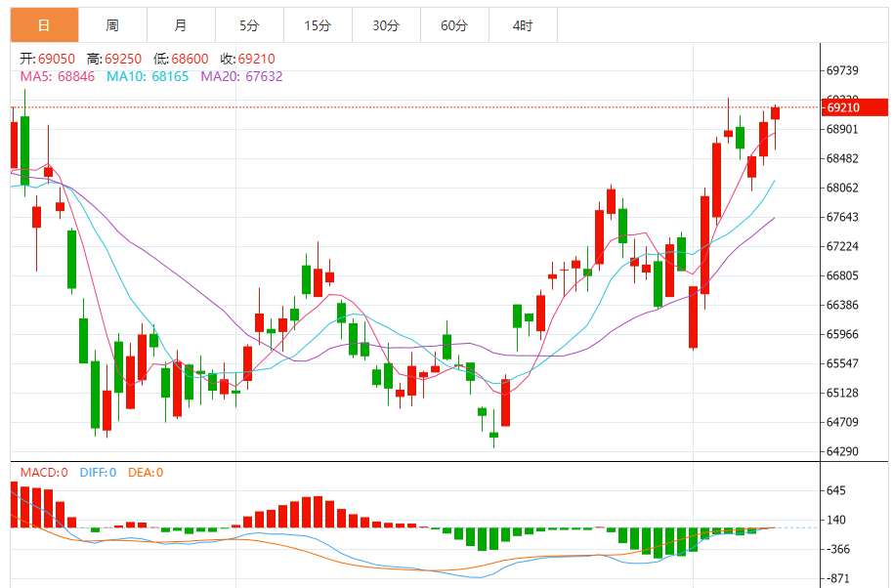Click the 69739 price axis label
893x588 pixels.
tap(842, 70)
